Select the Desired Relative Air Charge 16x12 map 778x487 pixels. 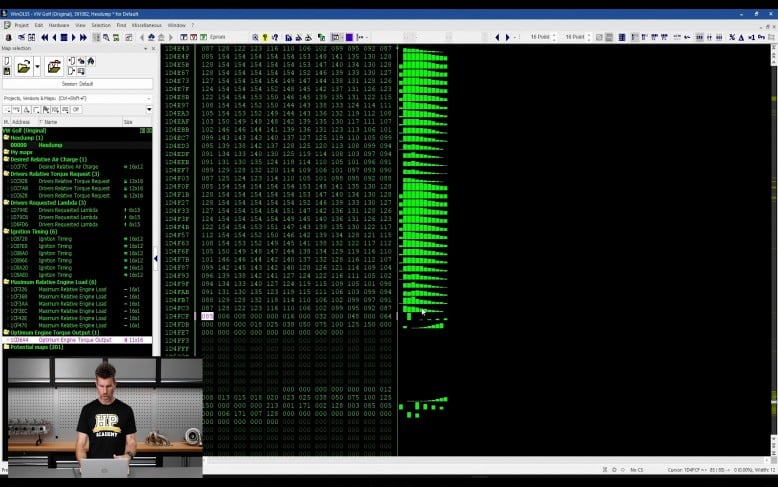[x=78, y=167]
